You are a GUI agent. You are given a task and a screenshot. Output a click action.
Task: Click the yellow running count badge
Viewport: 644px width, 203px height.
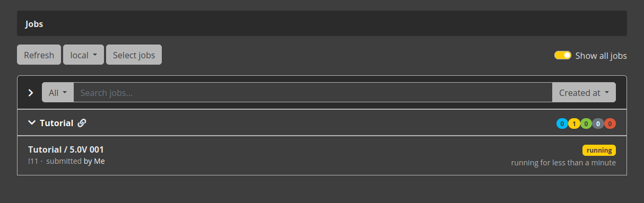(x=574, y=123)
